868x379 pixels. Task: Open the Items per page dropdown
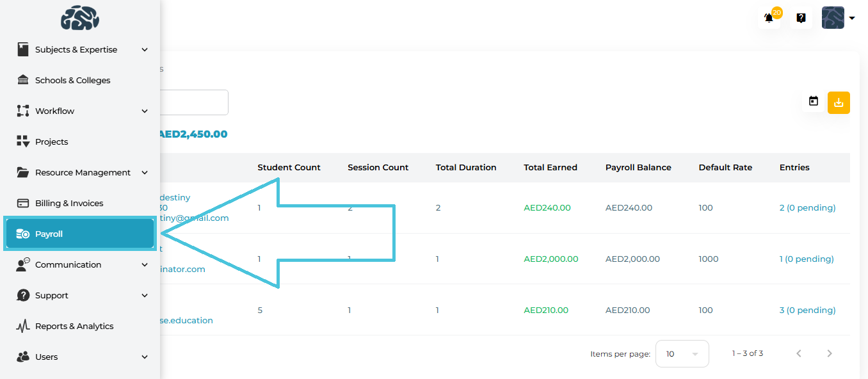point(682,353)
